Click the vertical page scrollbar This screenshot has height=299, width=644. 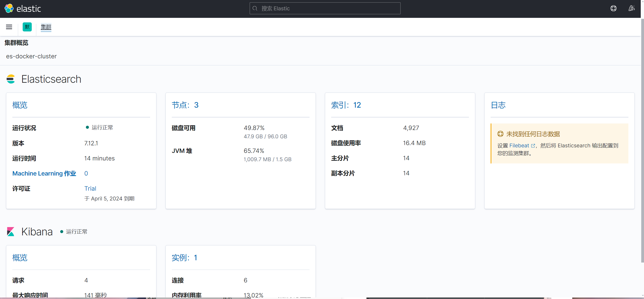[x=642, y=141]
